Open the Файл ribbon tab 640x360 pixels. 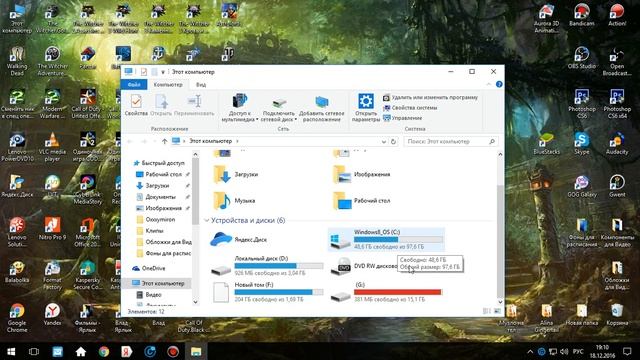(x=134, y=84)
